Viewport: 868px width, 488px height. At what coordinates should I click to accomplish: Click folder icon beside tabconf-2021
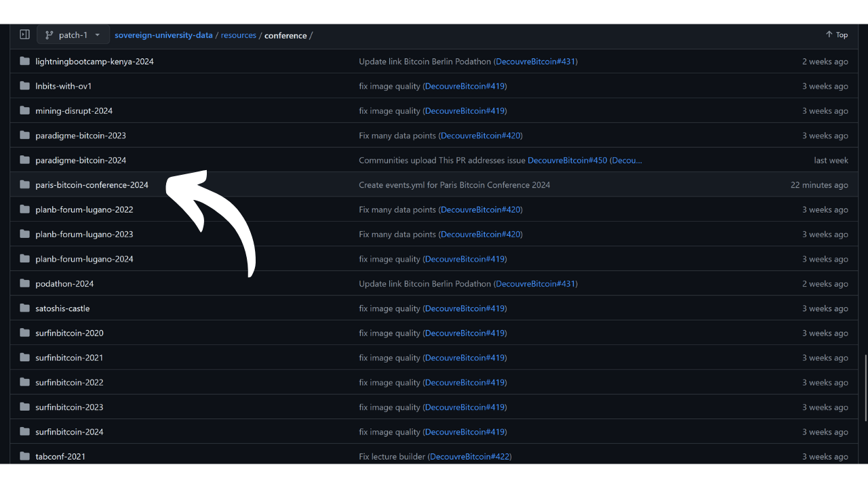25,456
